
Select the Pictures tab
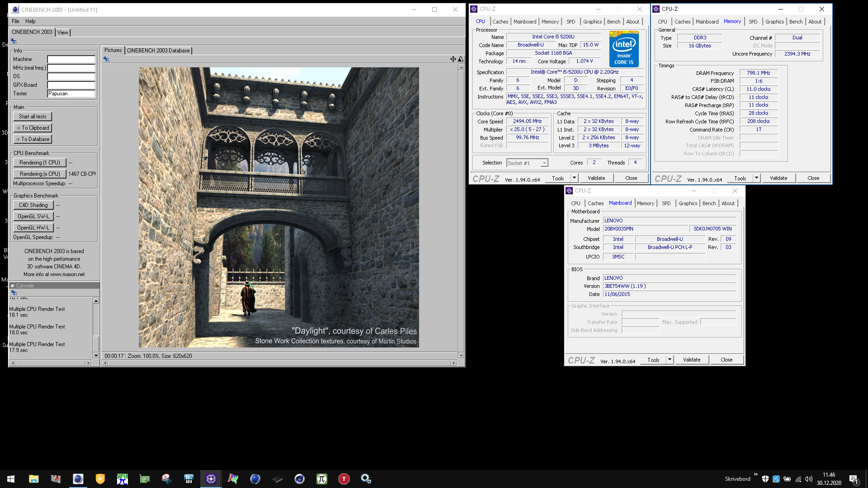point(113,50)
